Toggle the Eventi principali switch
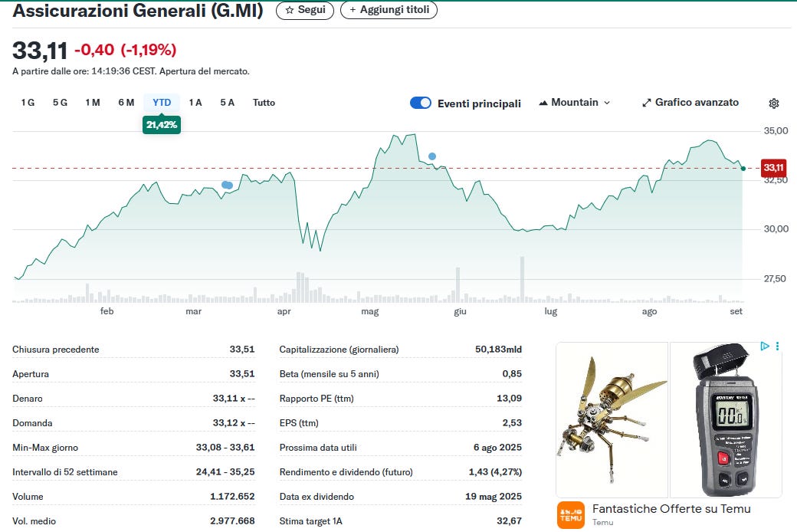797x532 pixels. 421,103
